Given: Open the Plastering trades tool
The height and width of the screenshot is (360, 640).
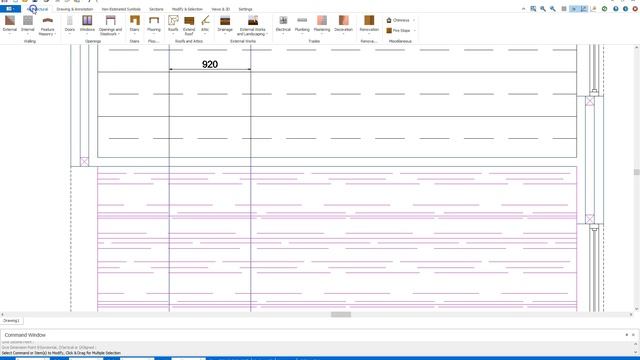Looking at the screenshot, I should [322, 24].
